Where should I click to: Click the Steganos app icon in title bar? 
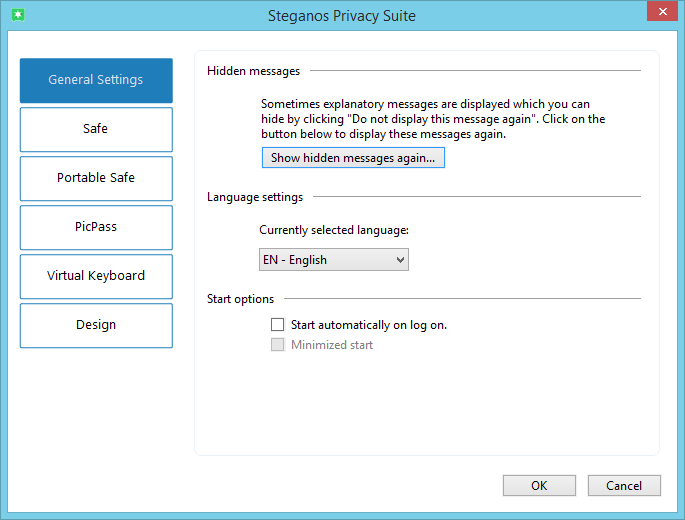(x=17, y=15)
